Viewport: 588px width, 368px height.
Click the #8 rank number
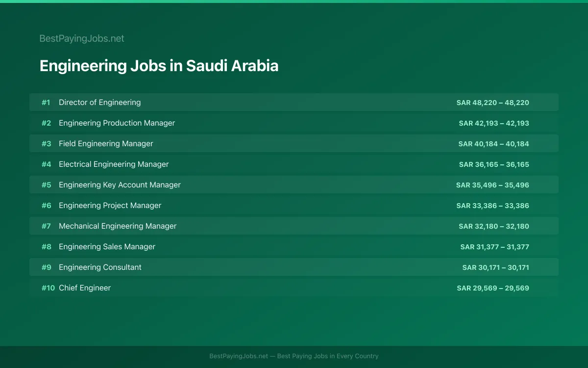click(x=46, y=247)
